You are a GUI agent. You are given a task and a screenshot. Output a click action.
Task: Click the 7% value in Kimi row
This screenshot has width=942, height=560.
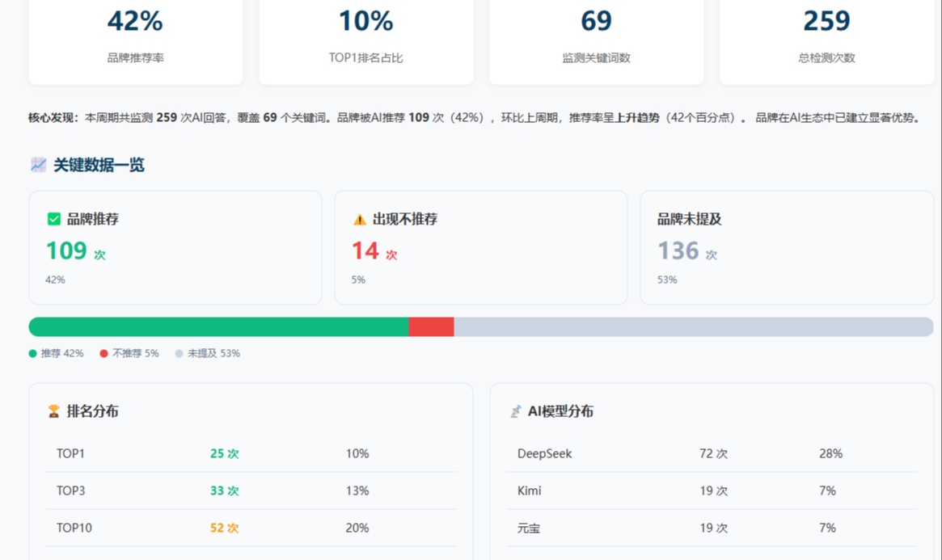click(x=827, y=491)
